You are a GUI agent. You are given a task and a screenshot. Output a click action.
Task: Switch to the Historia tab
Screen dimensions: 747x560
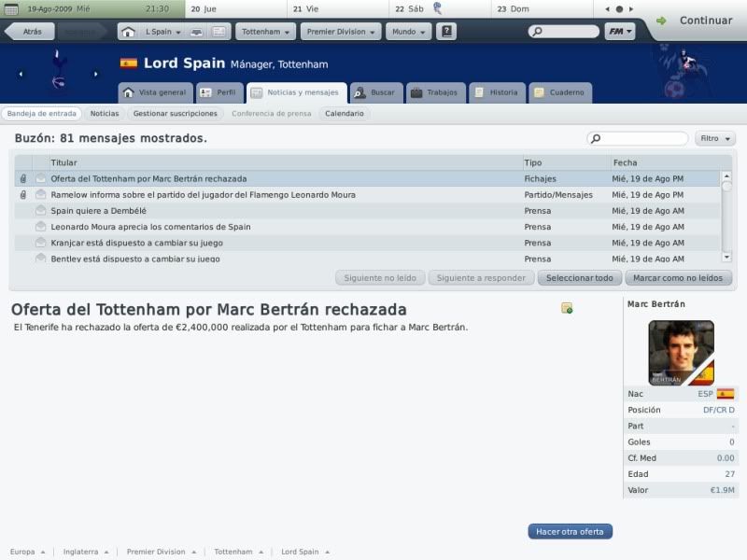click(x=498, y=92)
